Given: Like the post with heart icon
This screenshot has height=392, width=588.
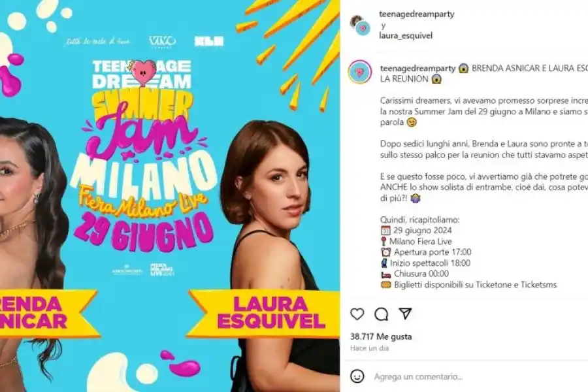Looking at the screenshot, I should point(357,314).
